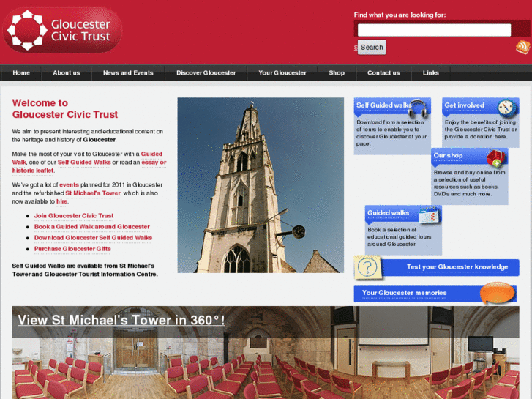The width and height of the screenshot is (532, 399).
Task: Click the Welcome to Gloucester Civic Trust heading
Action: coord(65,108)
